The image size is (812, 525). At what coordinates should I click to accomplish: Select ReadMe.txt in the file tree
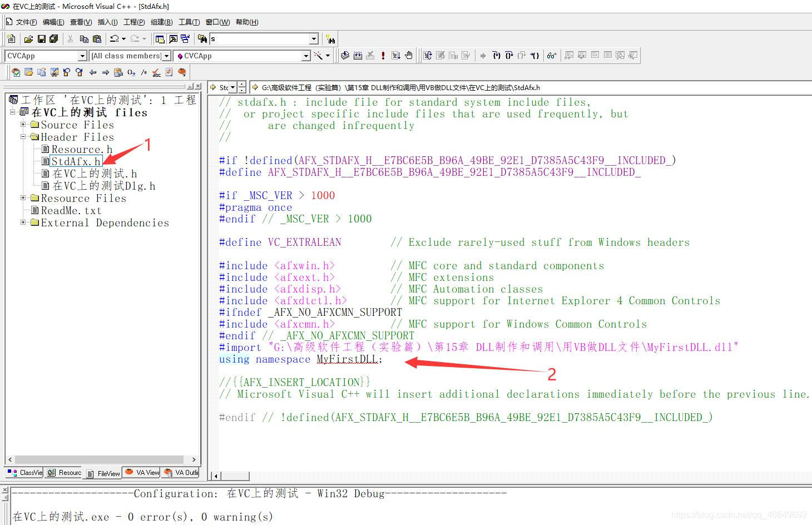pyautogui.click(x=71, y=210)
